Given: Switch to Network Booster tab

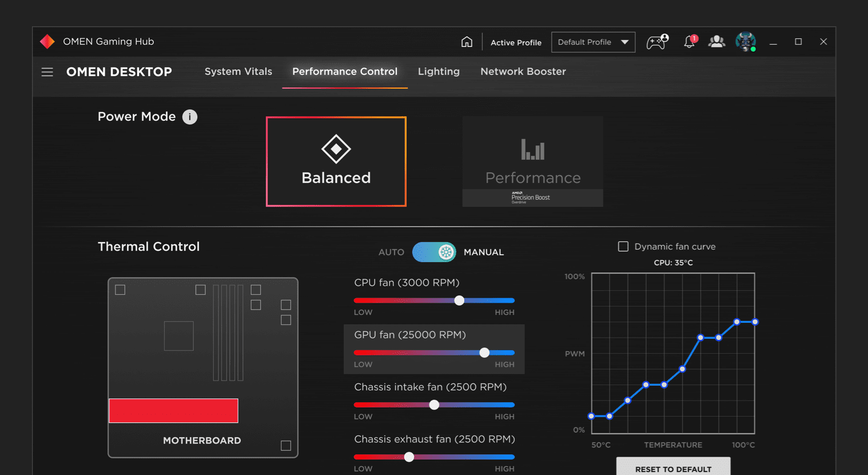Looking at the screenshot, I should pyautogui.click(x=523, y=72).
